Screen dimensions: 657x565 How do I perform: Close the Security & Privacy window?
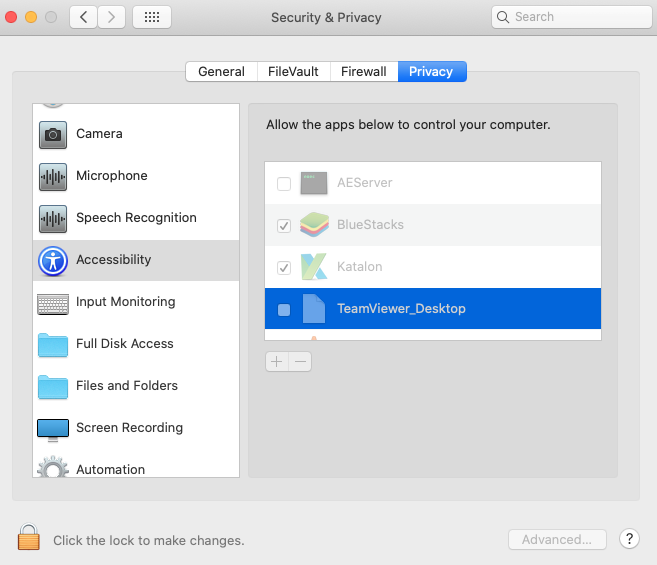click(11, 17)
